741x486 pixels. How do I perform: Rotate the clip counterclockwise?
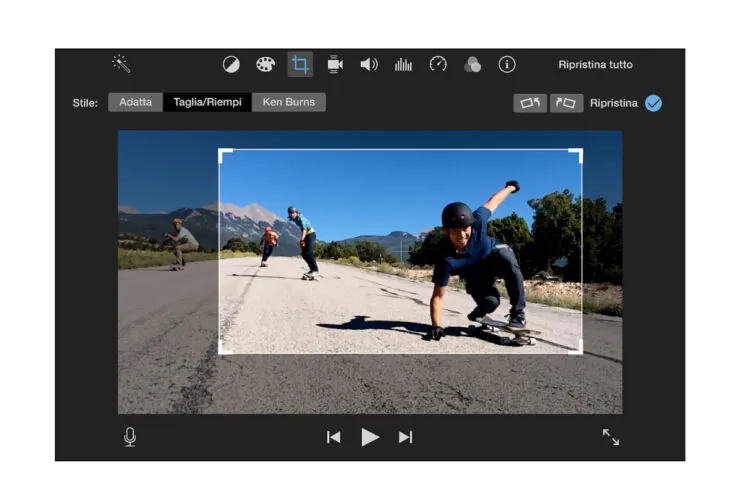pyautogui.click(x=530, y=103)
